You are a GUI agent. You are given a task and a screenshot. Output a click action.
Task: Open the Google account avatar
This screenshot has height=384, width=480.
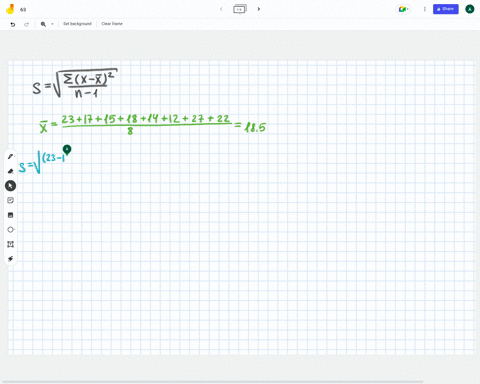(x=470, y=9)
